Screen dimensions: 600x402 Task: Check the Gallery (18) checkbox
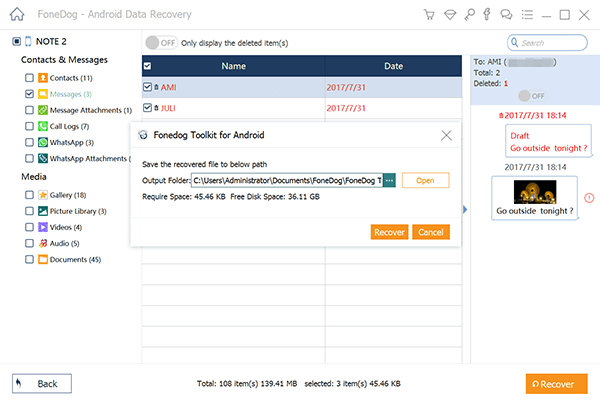[29, 195]
